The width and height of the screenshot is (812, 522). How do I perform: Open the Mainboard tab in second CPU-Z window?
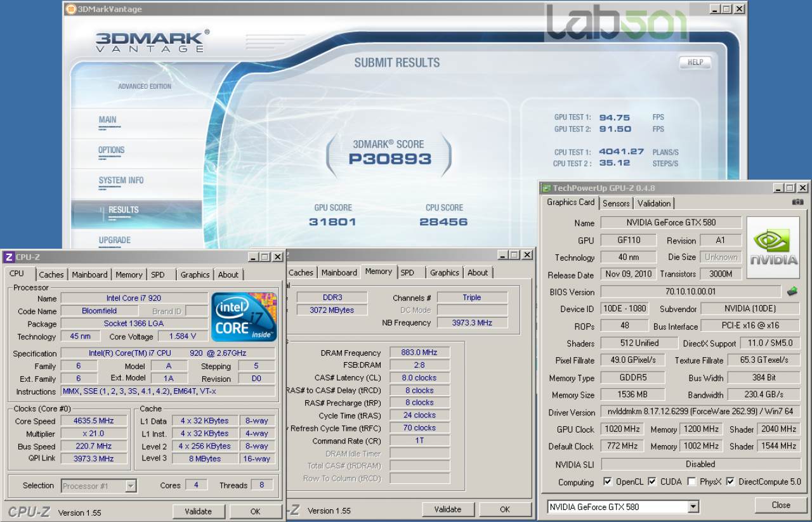pyautogui.click(x=339, y=273)
